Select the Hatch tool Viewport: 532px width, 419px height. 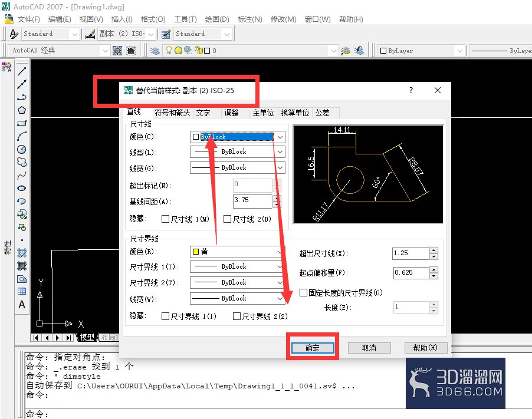(x=22, y=253)
